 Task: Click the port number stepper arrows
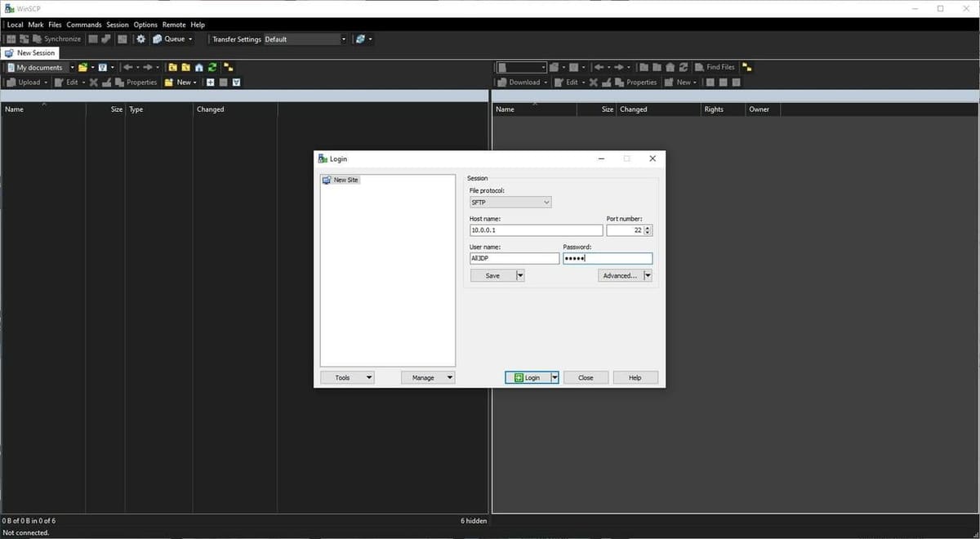(x=648, y=230)
